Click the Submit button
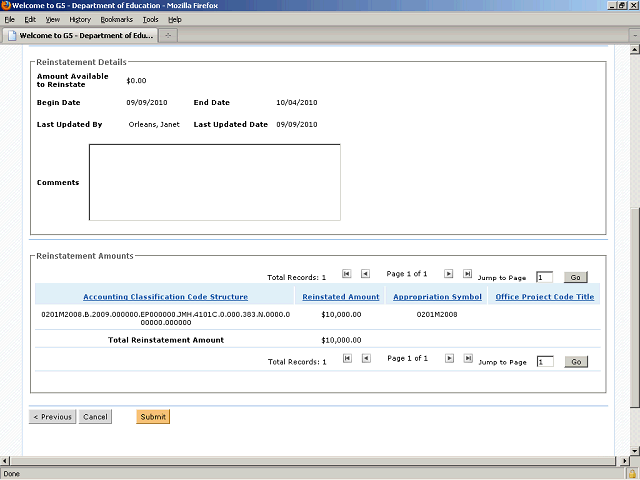 pyautogui.click(x=153, y=417)
